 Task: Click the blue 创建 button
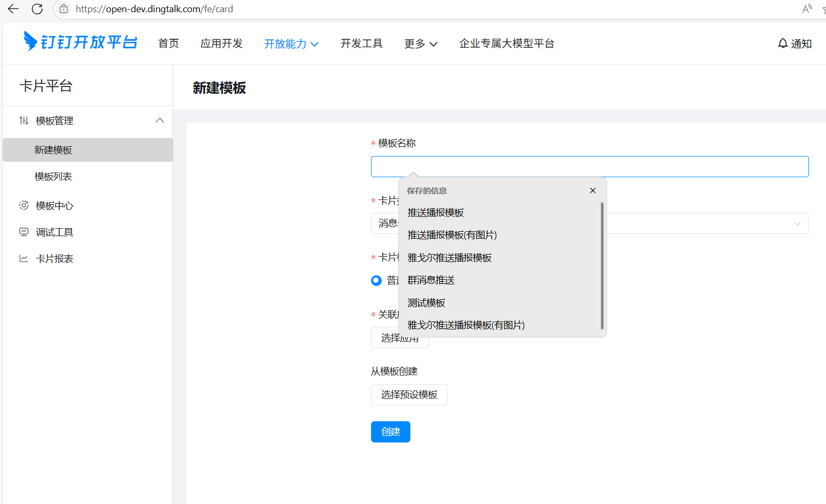[390, 432]
